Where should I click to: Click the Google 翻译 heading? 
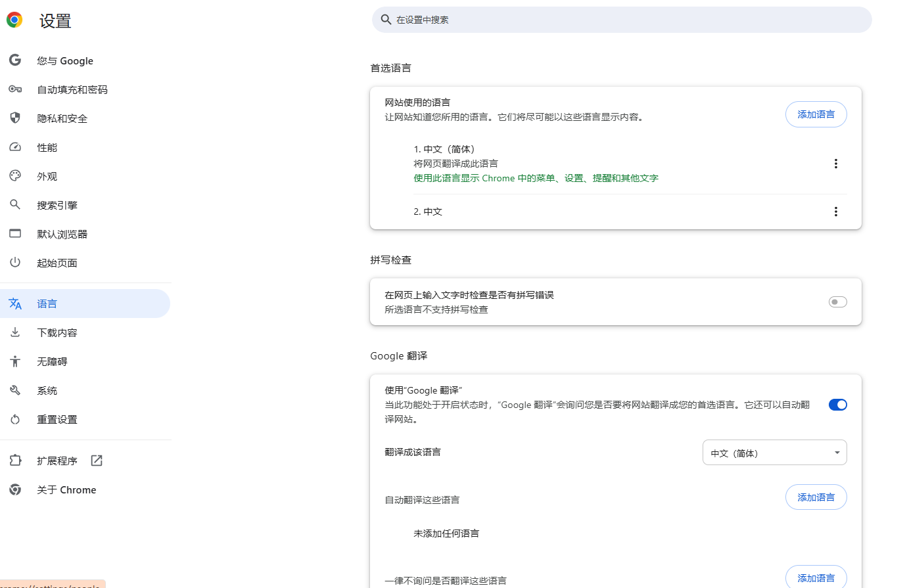coord(398,355)
